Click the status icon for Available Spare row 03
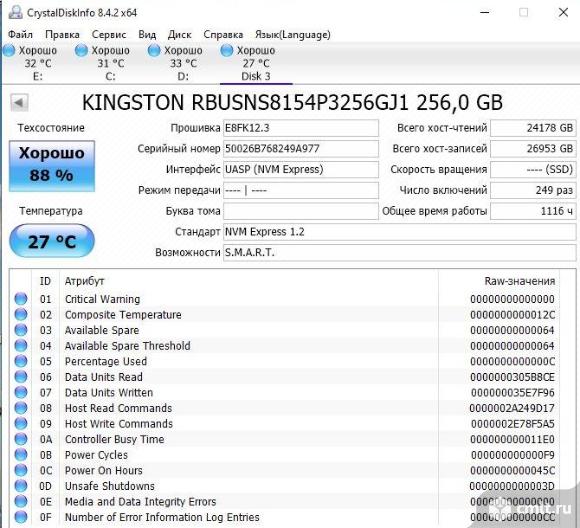The height and width of the screenshot is (528, 580). click(21, 330)
